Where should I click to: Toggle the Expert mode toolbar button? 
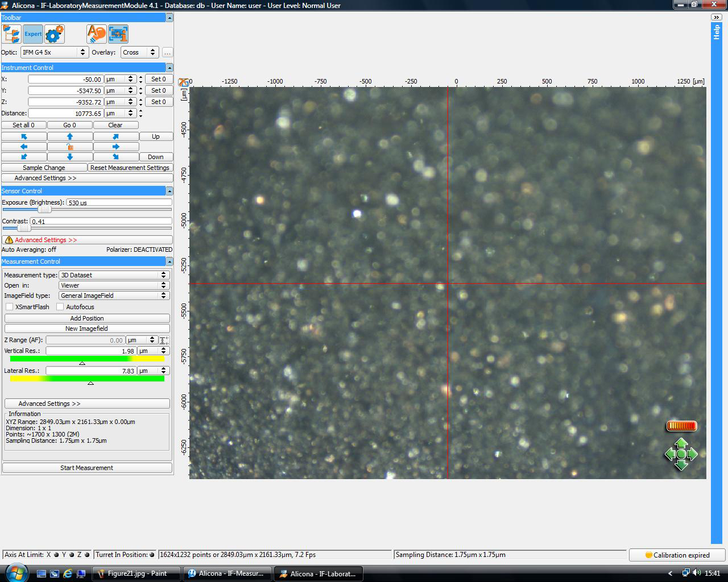[x=33, y=34]
